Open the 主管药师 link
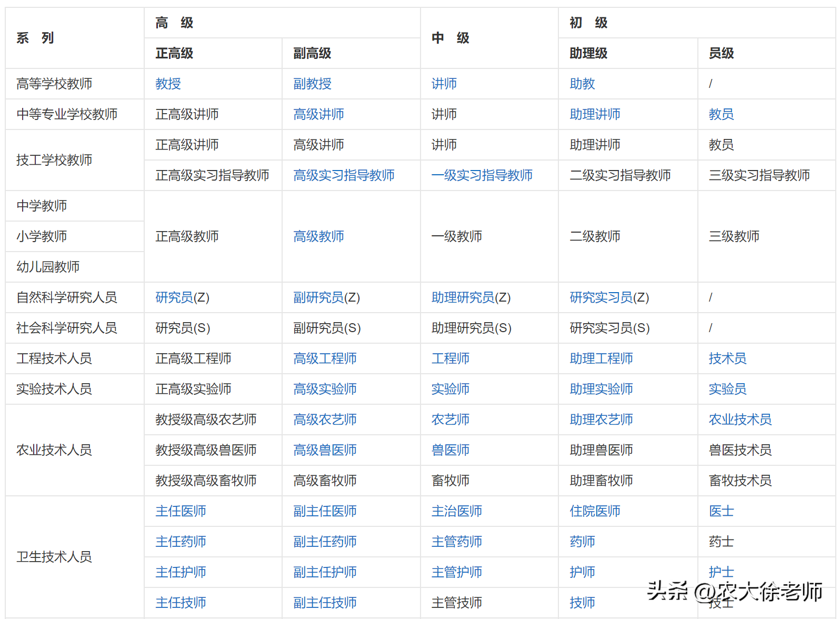The image size is (840, 619). pyautogui.click(x=456, y=542)
